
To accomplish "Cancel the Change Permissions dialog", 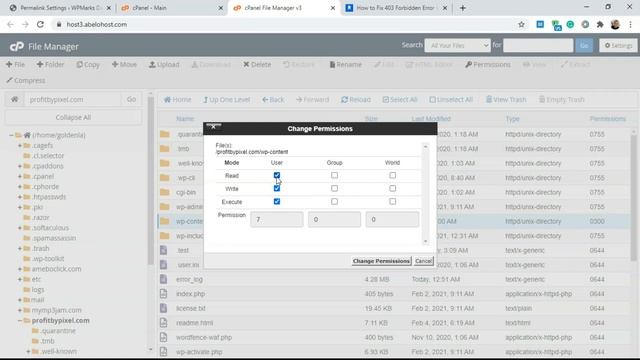I will [x=423, y=261].
